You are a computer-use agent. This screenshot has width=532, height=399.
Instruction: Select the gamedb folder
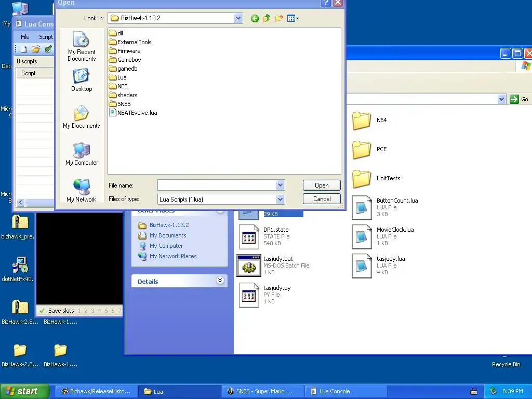[x=124, y=69]
